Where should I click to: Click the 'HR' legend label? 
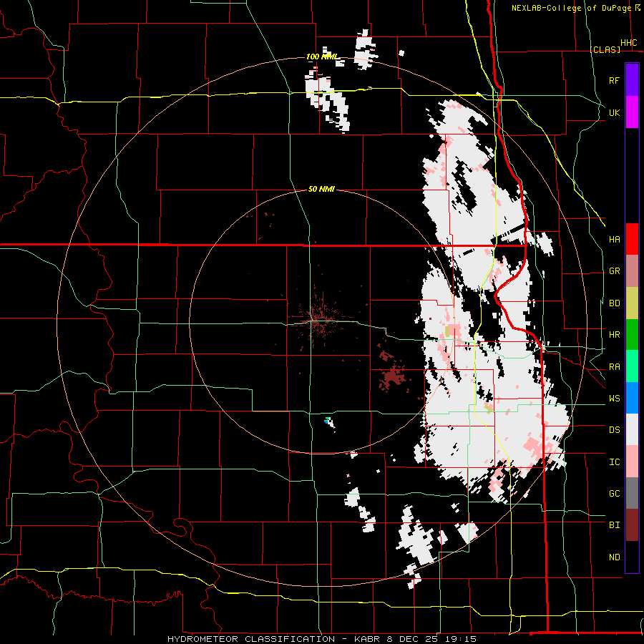[614, 335]
